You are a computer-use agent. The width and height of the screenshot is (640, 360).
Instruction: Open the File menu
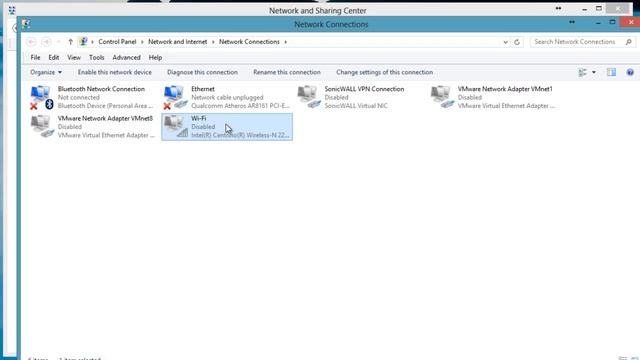[x=36, y=58]
